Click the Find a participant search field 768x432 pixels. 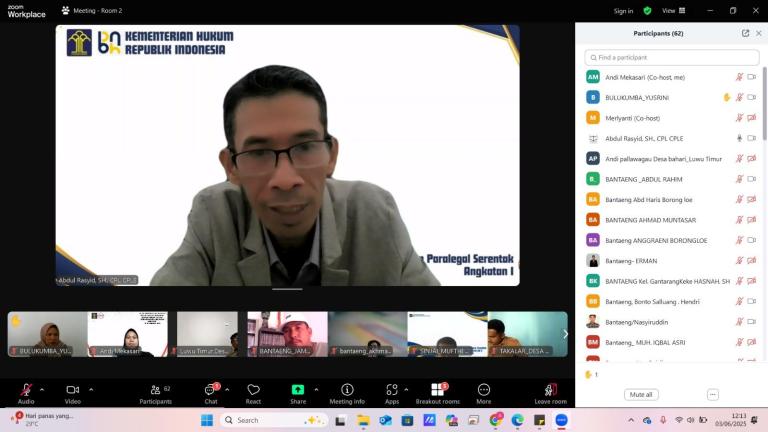(x=671, y=58)
